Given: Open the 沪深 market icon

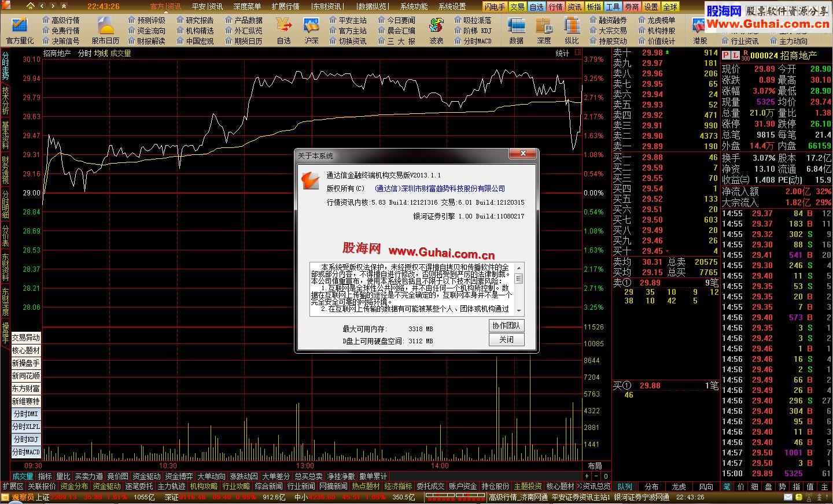Looking at the screenshot, I should 311,30.
